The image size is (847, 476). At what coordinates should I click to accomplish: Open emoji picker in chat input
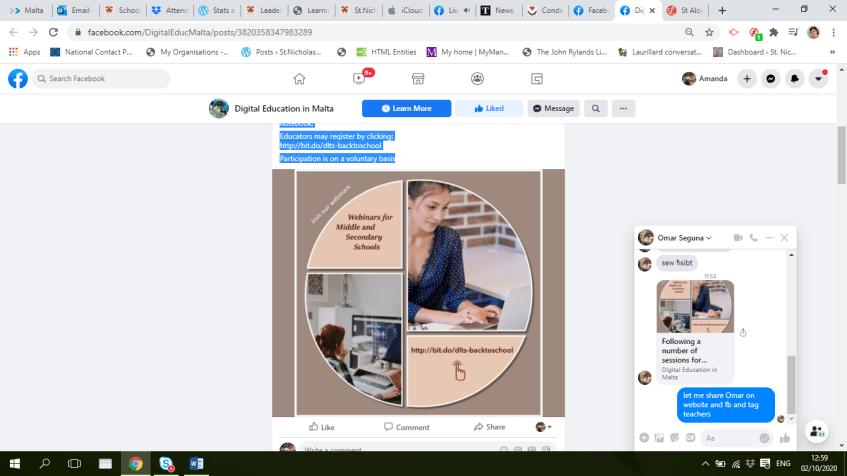[765, 437]
